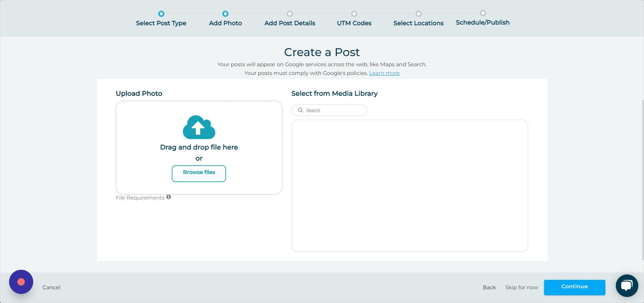The height and width of the screenshot is (303, 644).
Task: Click the cloud upload icon
Action: 199,127
